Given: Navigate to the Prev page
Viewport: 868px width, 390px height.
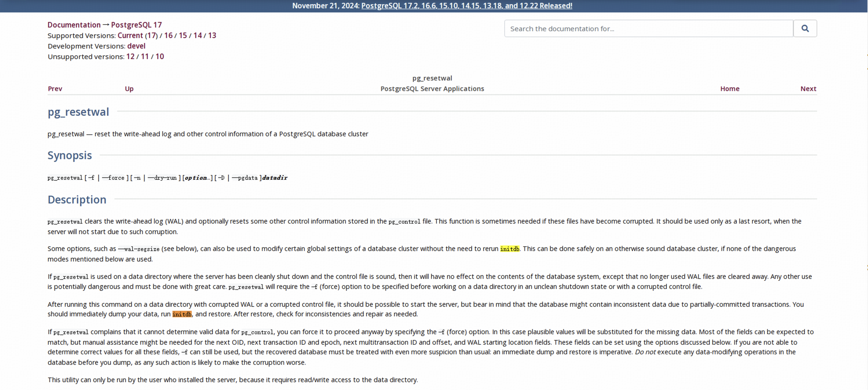Looking at the screenshot, I should pyautogui.click(x=55, y=89).
